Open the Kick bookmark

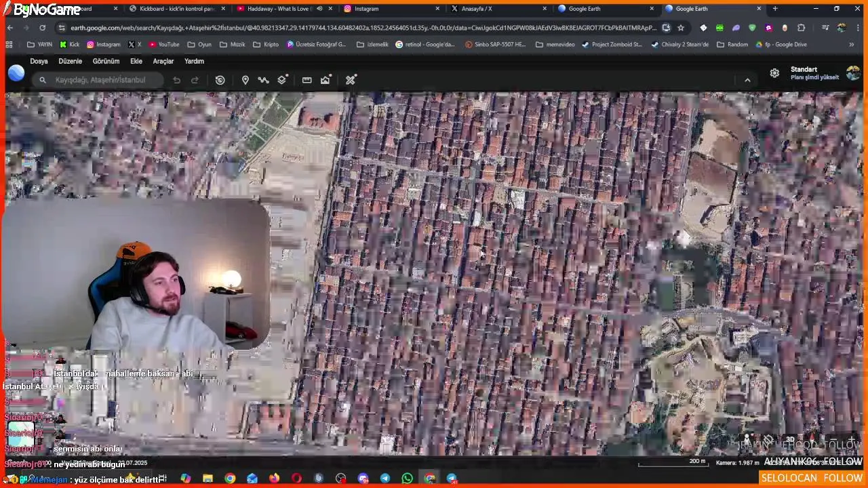click(x=70, y=45)
